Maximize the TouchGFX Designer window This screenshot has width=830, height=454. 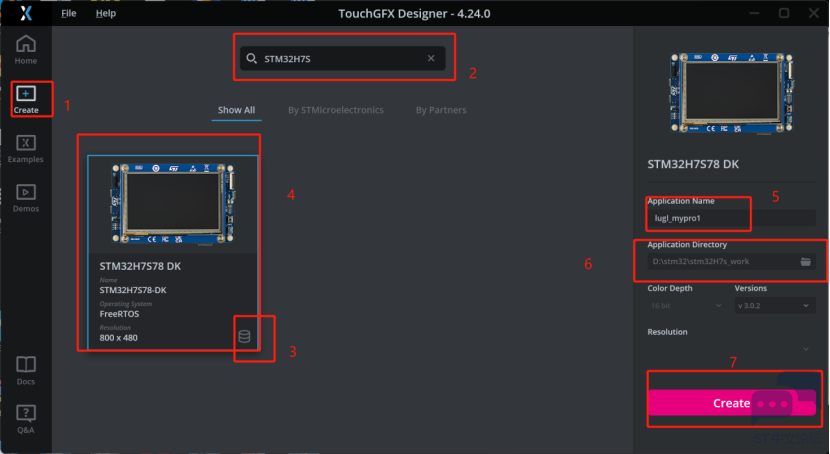[784, 13]
